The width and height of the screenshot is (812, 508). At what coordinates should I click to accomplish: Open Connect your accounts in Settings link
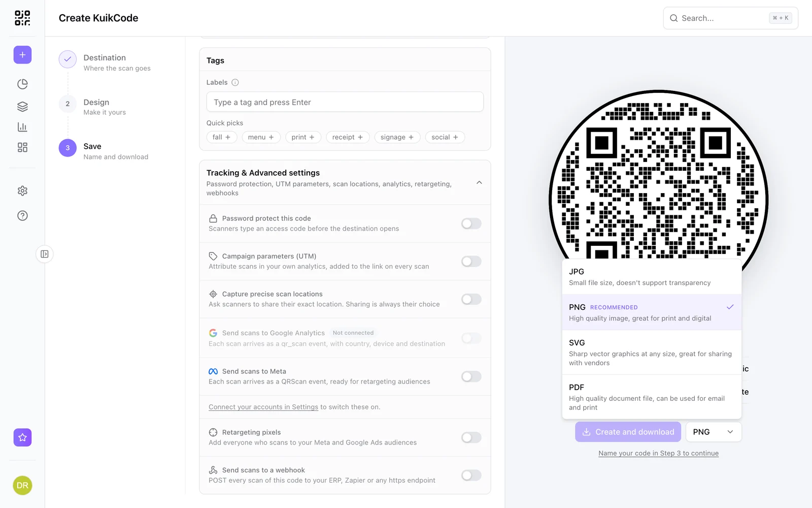(x=263, y=407)
